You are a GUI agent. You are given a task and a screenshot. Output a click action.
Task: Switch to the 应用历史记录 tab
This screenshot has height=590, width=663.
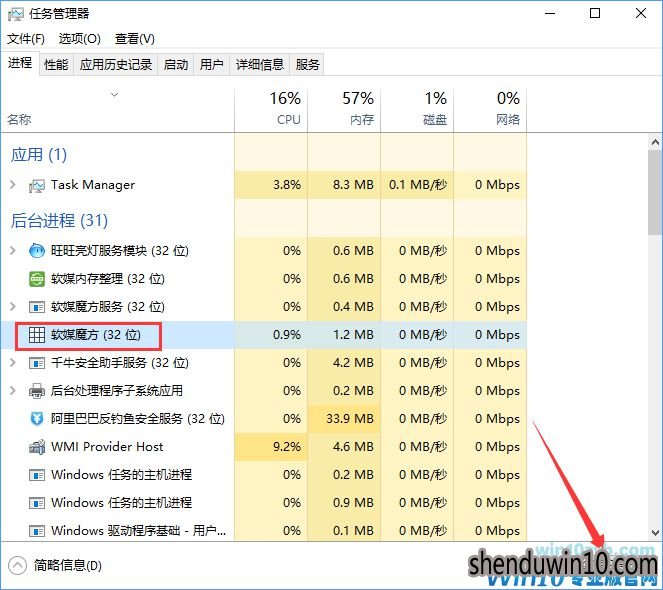click(x=116, y=65)
